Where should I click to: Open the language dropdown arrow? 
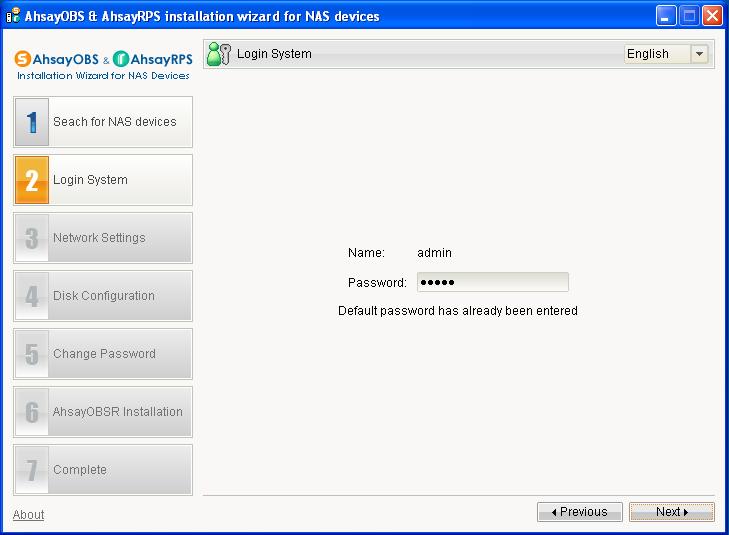(x=699, y=54)
